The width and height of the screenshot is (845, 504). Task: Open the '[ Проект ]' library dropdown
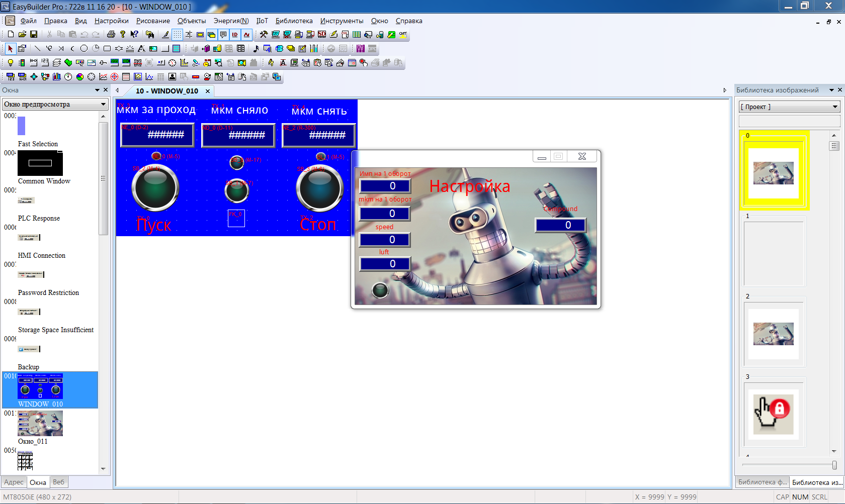tap(790, 107)
